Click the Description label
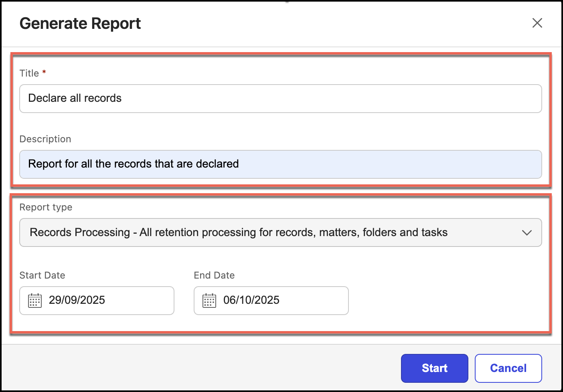The height and width of the screenshot is (392, 563). click(45, 139)
